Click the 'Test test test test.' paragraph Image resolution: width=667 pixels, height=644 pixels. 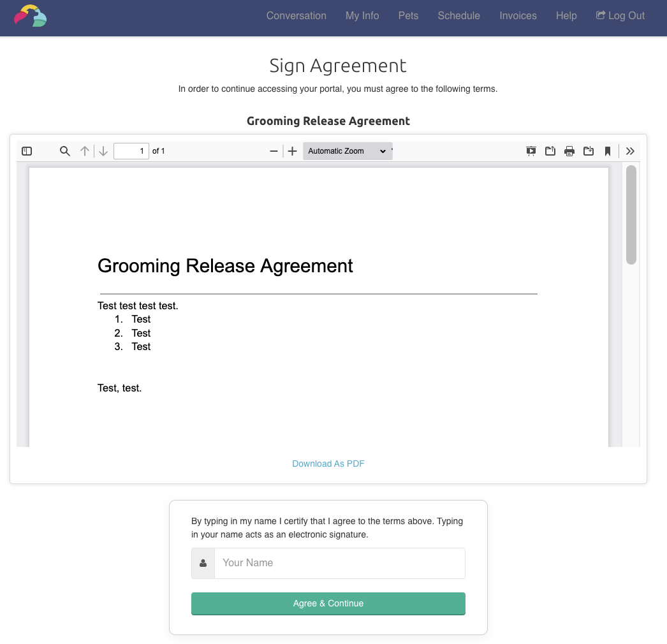click(x=138, y=305)
